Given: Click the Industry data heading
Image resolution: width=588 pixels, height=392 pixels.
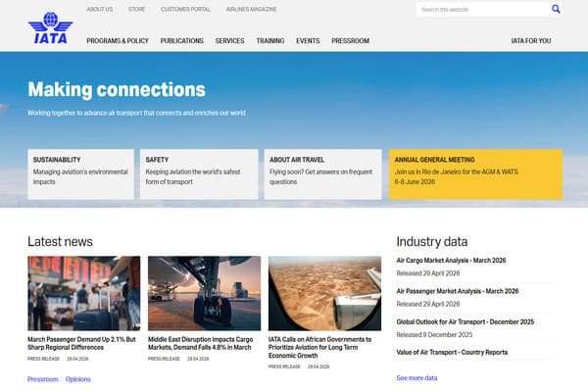Looking at the screenshot, I should [432, 242].
